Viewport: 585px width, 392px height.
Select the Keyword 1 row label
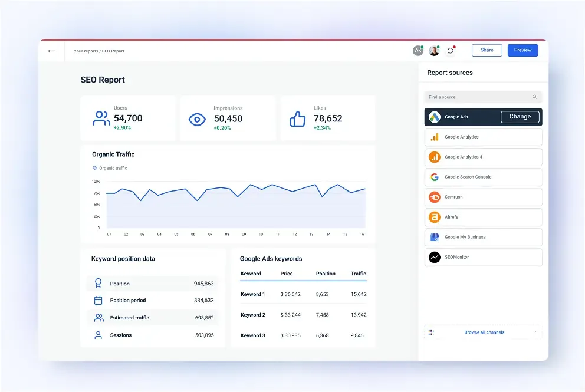(x=253, y=294)
